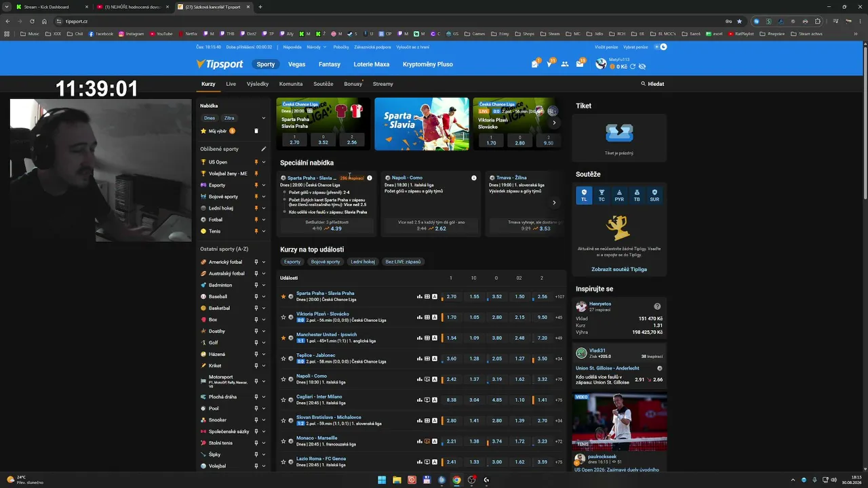The width and height of the screenshot is (868, 488).
Task: Open File Explorer in the Windows taskbar
Action: click(397, 480)
